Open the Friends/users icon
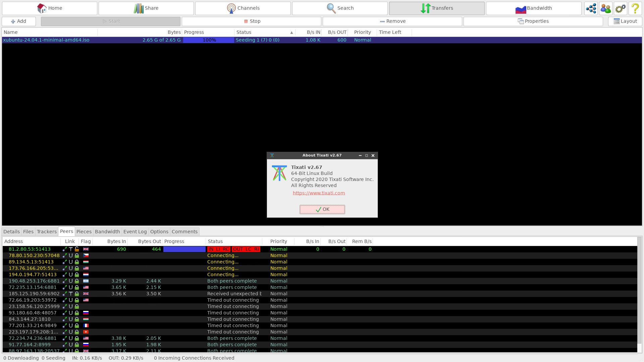 605,8
